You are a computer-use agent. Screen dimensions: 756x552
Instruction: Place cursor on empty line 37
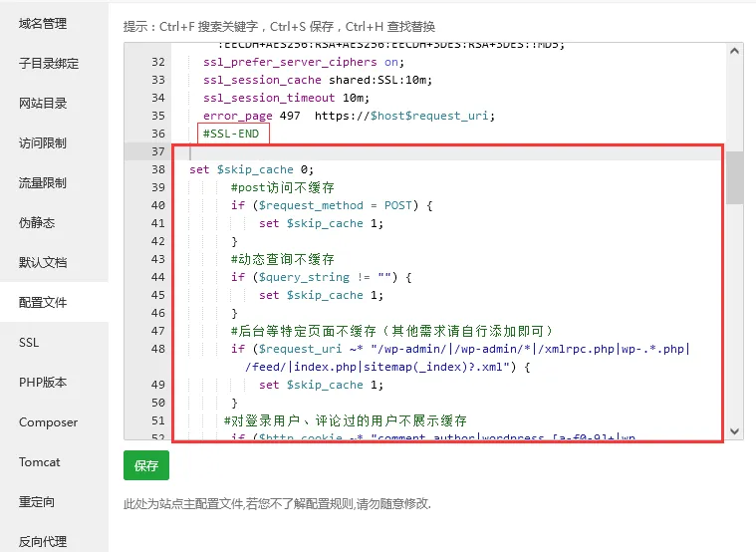coord(448,151)
